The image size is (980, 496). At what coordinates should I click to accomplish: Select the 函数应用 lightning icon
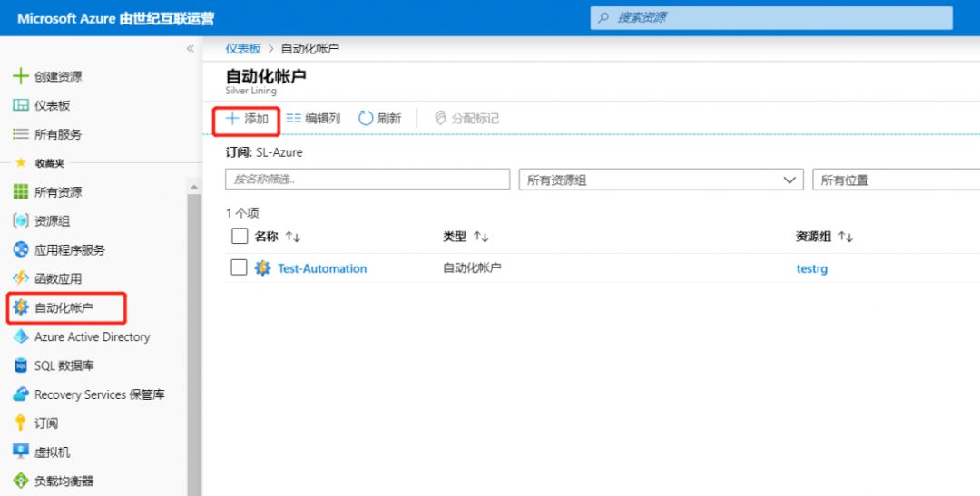tap(21, 278)
